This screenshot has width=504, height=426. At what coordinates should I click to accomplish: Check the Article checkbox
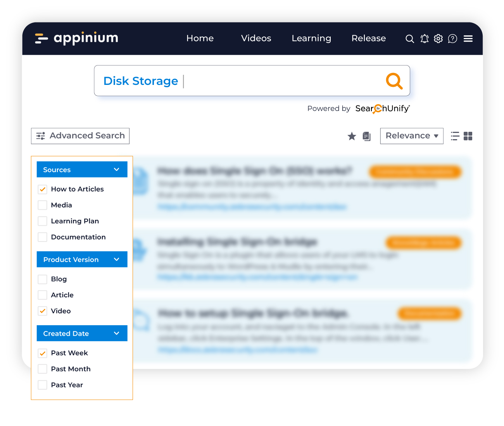pos(43,295)
